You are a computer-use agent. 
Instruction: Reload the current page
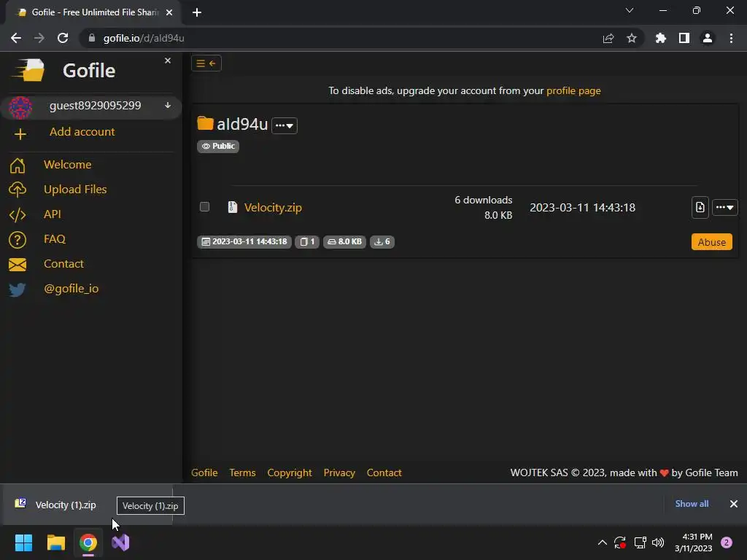click(63, 38)
